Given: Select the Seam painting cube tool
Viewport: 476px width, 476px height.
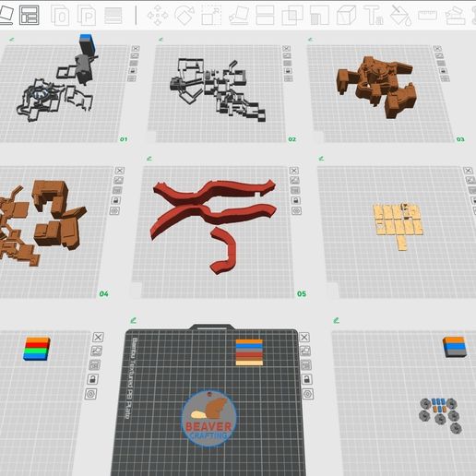Looking at the screenshot, I should coord(346,15).
